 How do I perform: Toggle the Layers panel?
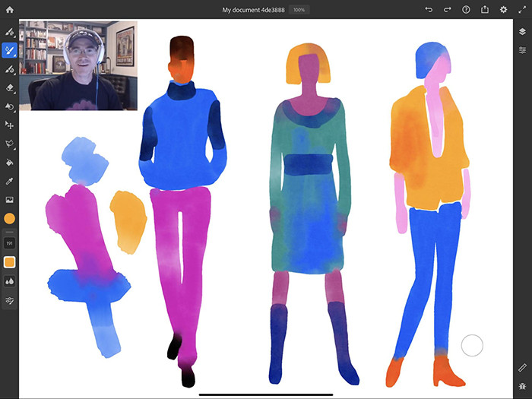coord(522,32)
